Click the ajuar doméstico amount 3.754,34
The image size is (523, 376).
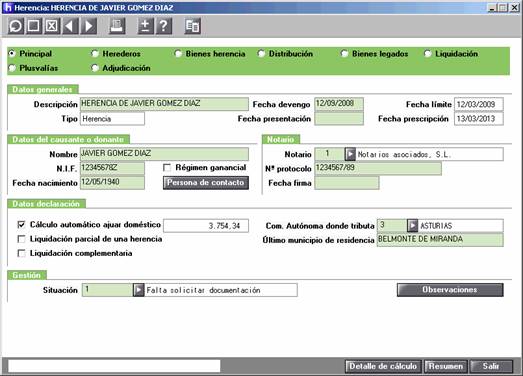coord(206,226)
